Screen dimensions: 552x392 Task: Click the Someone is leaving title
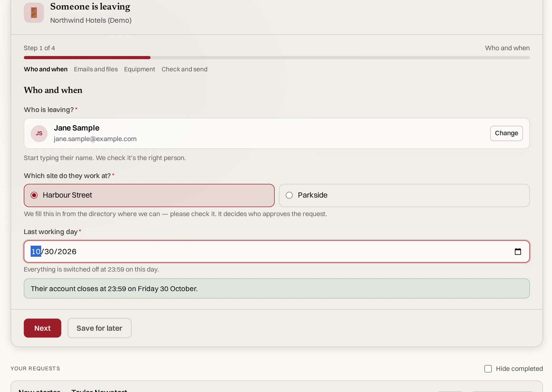coord(90,7)
